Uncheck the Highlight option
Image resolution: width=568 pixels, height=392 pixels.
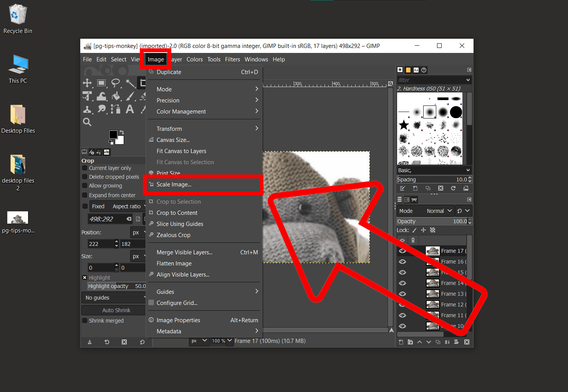(84, 277)
